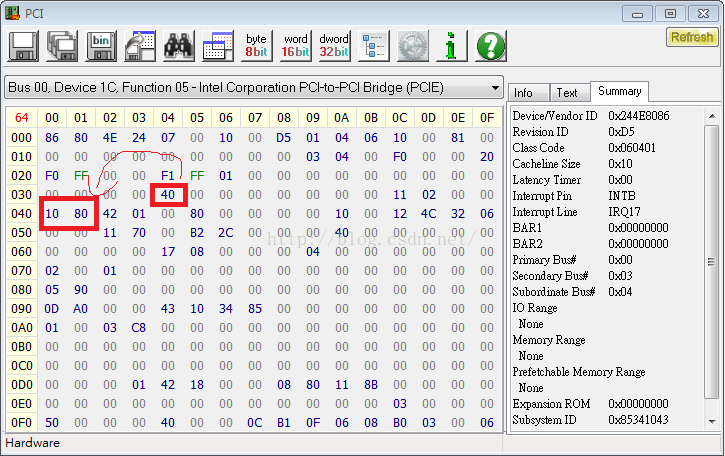
Task: Switch display to dword 32bit mode
Action: [334, 46]
